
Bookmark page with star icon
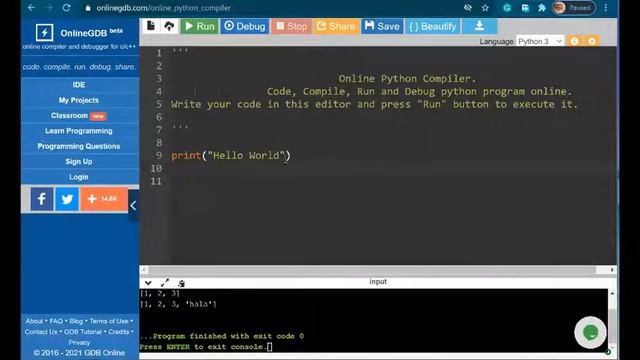pyautogui.click(x=485, y=8)
